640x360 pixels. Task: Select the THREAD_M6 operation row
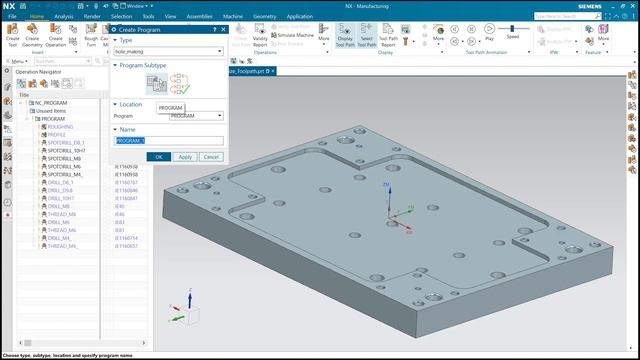[62, 230]
